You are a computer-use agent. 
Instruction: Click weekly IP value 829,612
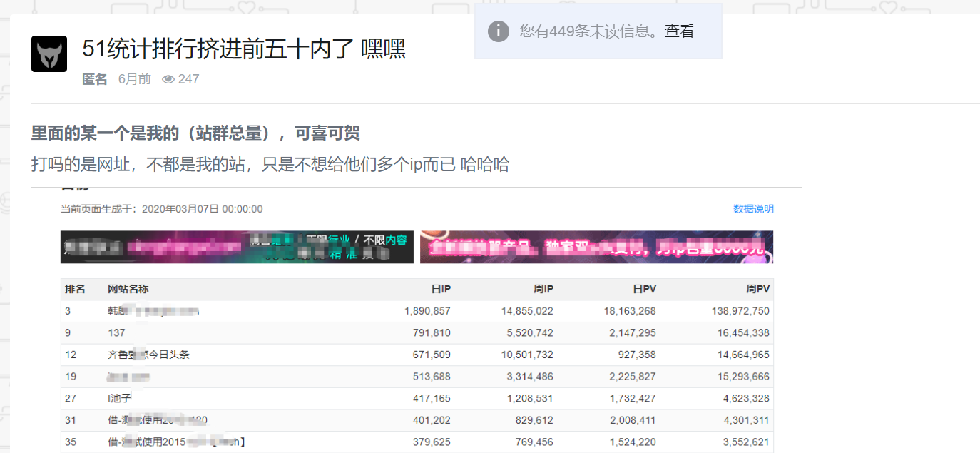point(534,420)
